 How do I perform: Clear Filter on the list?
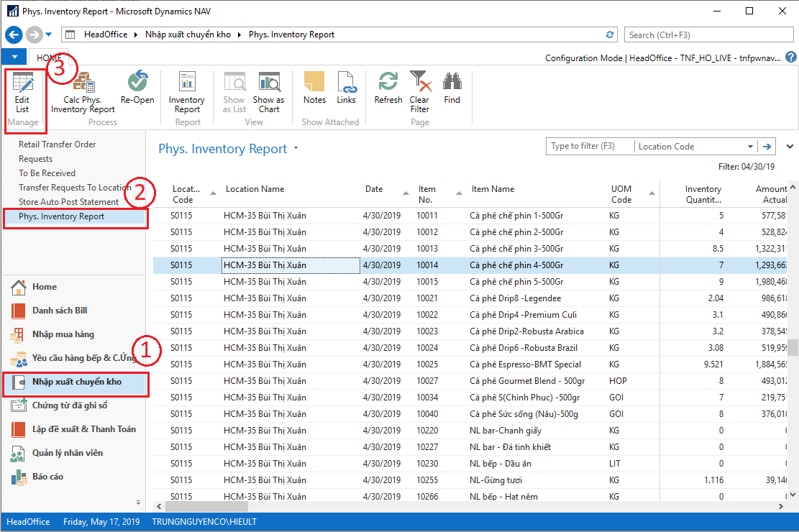(x=419, y=91)
